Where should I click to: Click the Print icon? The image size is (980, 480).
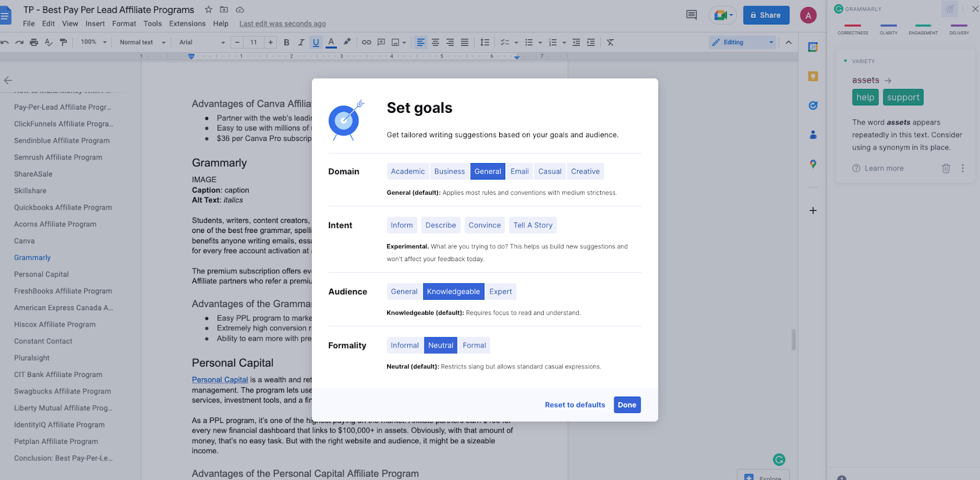pyautogui.click(x=34, y=42)
